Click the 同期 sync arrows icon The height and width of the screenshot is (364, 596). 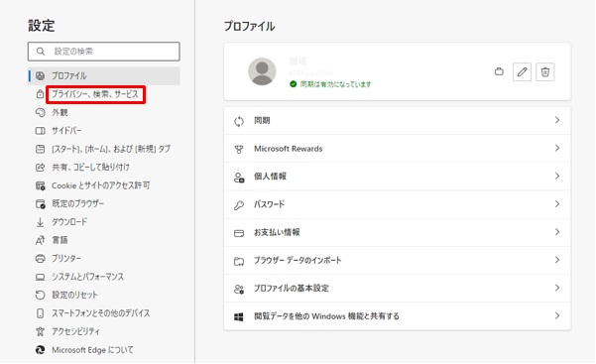[239, 121]
